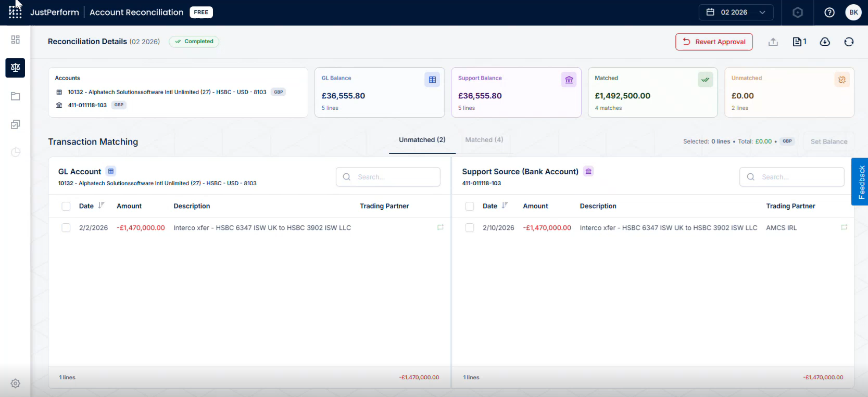Screen dimensions: 868x397
Task: Click the hexagon icon in top bar
Action: tap(798, 12)
